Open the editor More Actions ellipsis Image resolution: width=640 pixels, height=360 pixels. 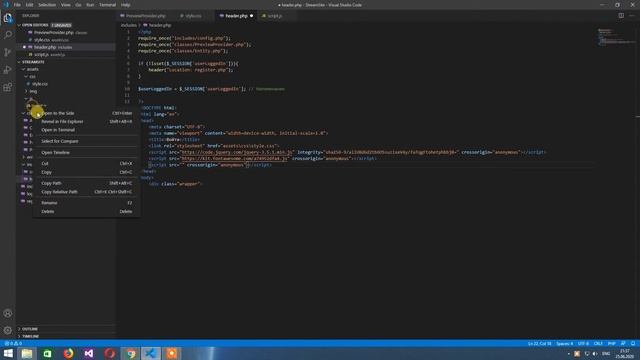tap(632, 16)
